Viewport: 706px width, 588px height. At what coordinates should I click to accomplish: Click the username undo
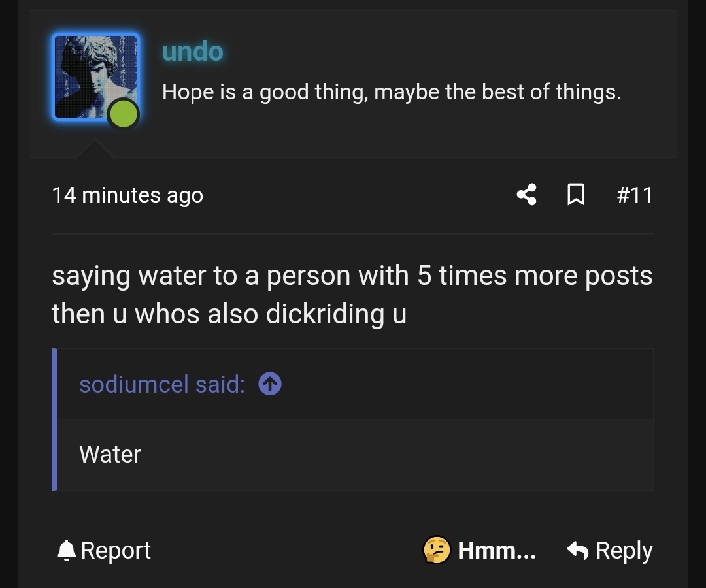(192, 51)
